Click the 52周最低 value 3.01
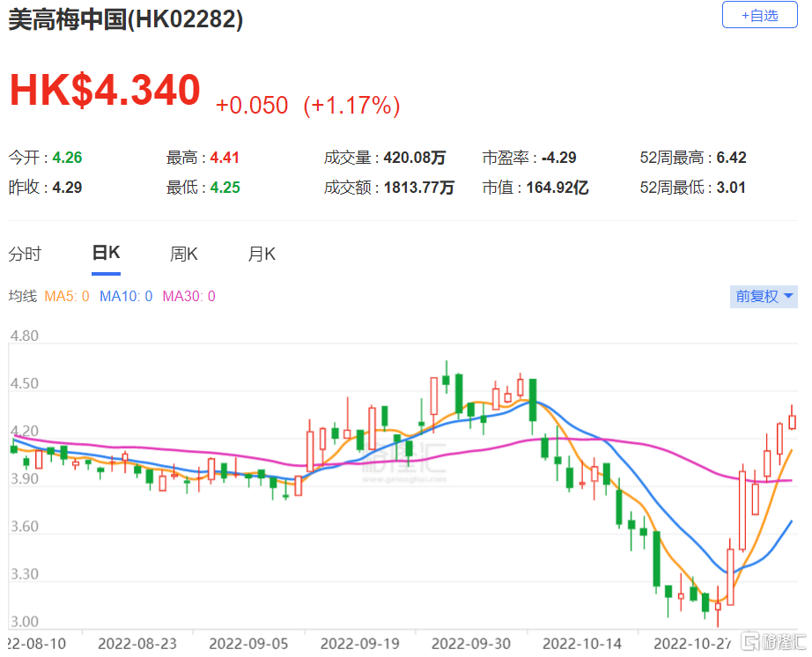 (731, 188)
